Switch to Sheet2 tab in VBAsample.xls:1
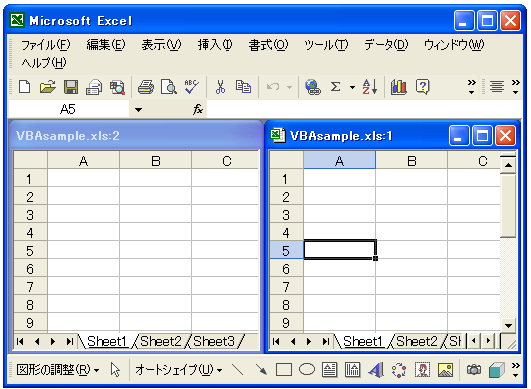This screenshot has height=389, width=531. click(417, 341)
